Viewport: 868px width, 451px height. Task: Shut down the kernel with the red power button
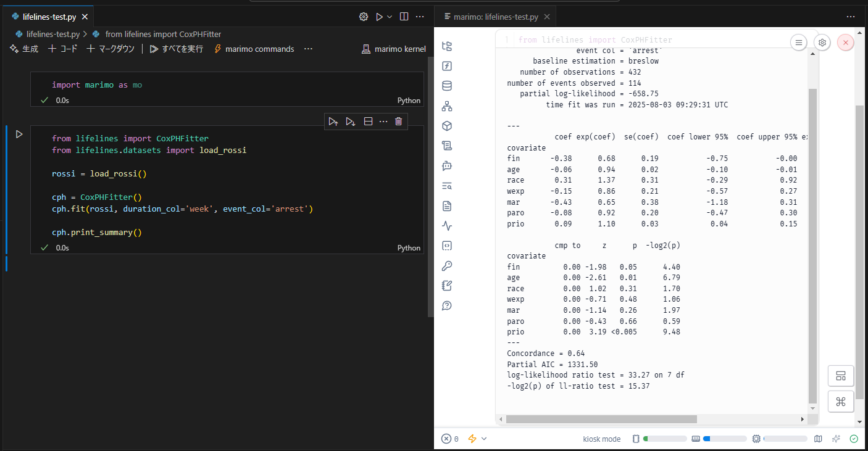(845, 42)
